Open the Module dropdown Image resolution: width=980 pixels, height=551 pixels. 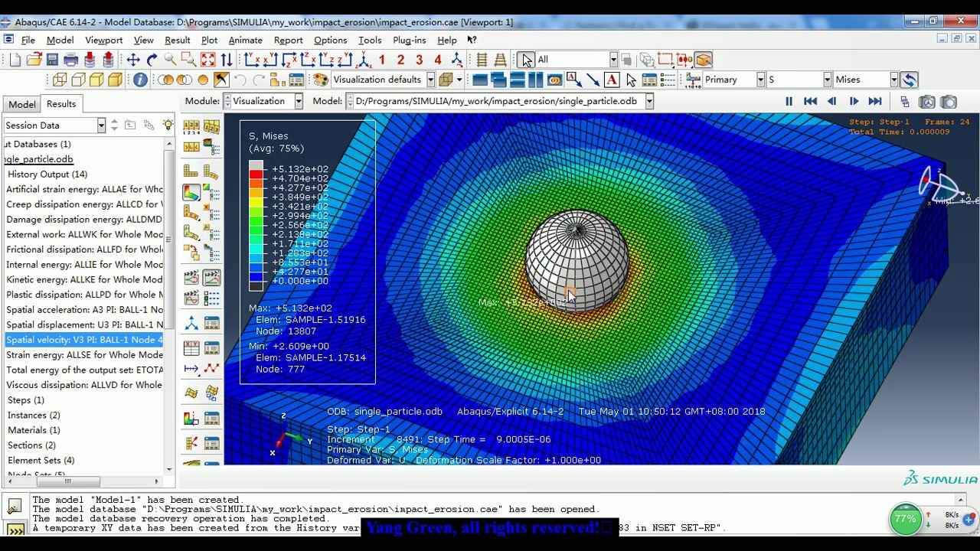299,101
